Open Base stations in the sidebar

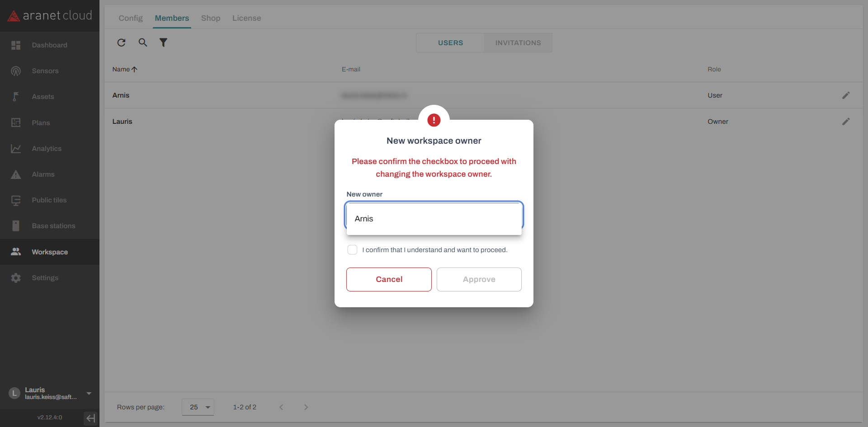point(53,226)
